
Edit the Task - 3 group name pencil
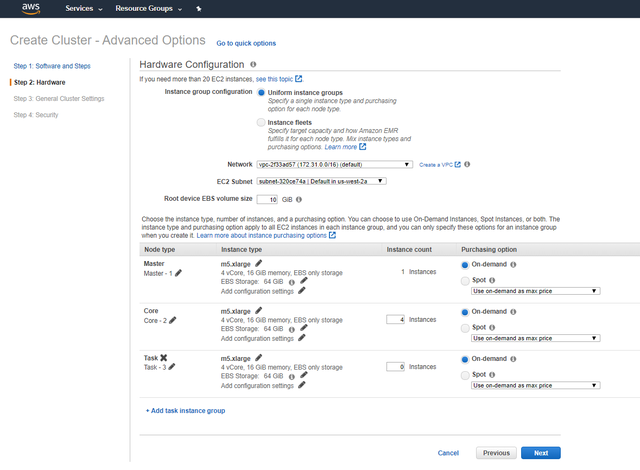click(x=172, y=367)
